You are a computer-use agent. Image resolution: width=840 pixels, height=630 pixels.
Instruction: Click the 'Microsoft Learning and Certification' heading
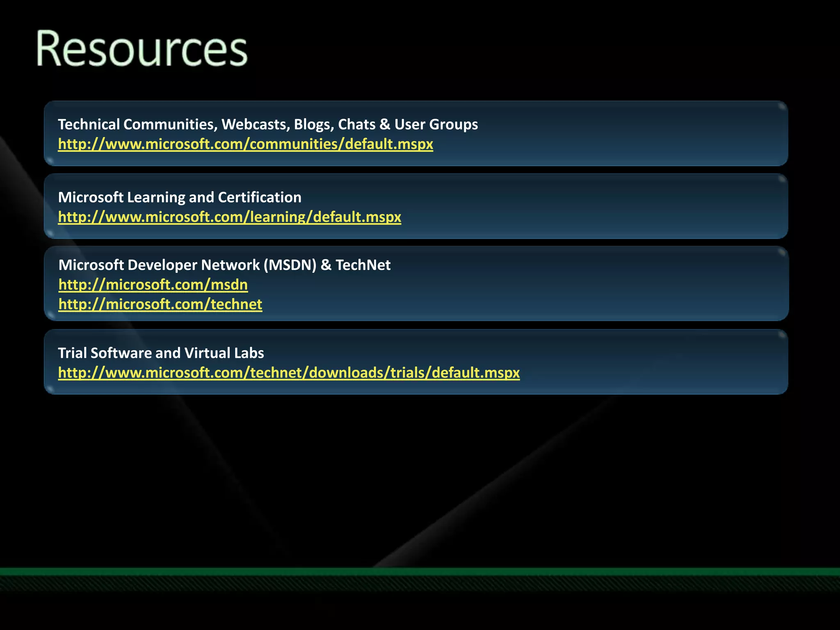click(x=180, y=197)
